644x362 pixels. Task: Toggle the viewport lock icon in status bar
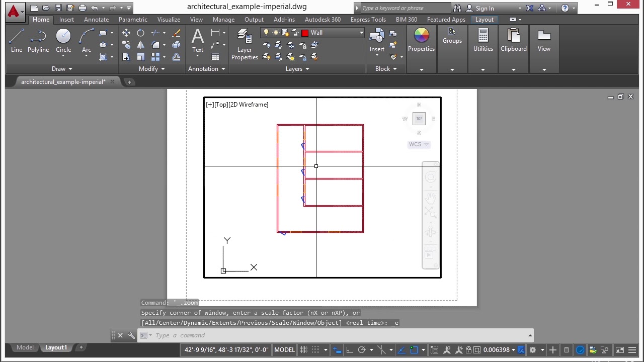(468, 350)
